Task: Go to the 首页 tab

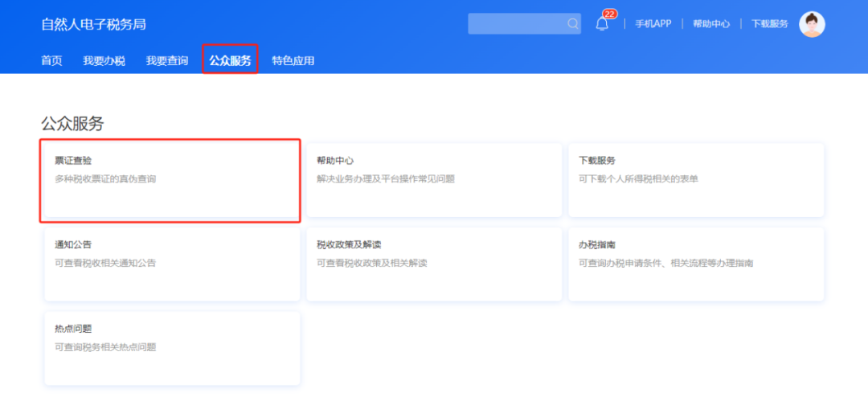Action: coord(52,61)
